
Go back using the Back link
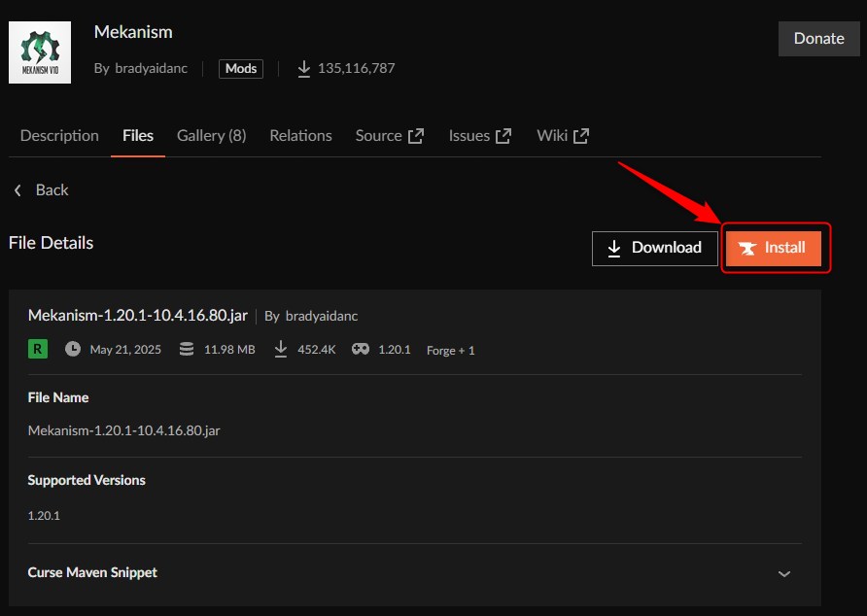[x=41, y=190]
